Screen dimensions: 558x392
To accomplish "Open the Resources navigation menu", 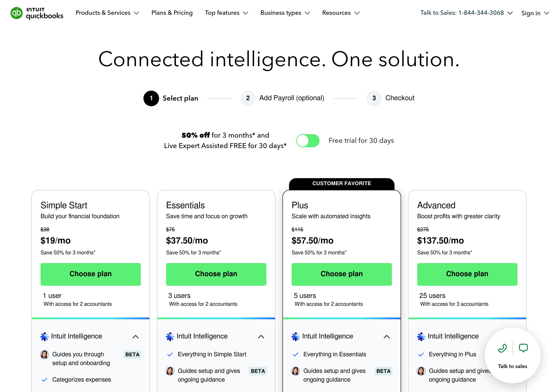I will [x=340, y=13].
